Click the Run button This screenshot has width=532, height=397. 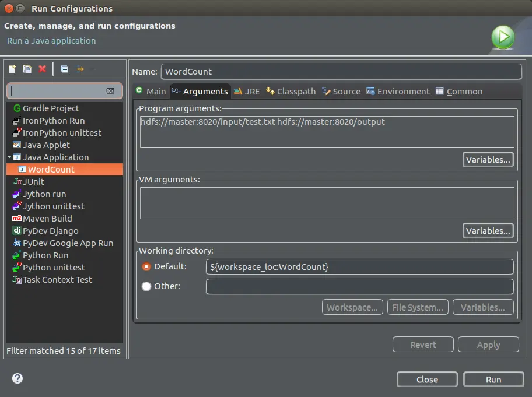tap(494, 380)
